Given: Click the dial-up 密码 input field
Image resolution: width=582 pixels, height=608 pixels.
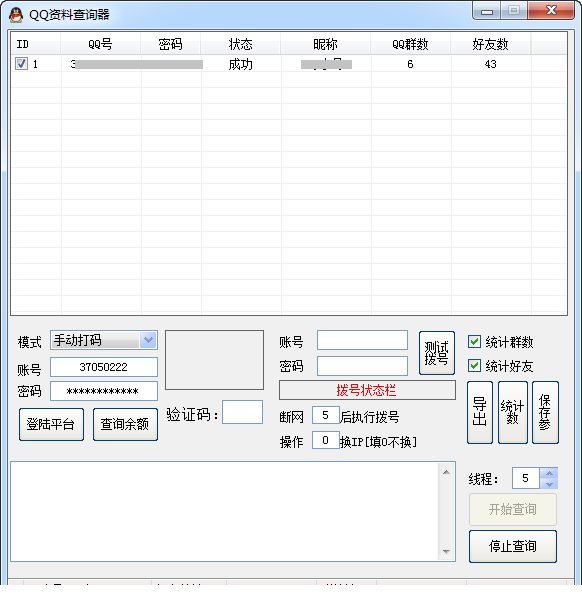Looking at the screenshot, I should [362, 366].
